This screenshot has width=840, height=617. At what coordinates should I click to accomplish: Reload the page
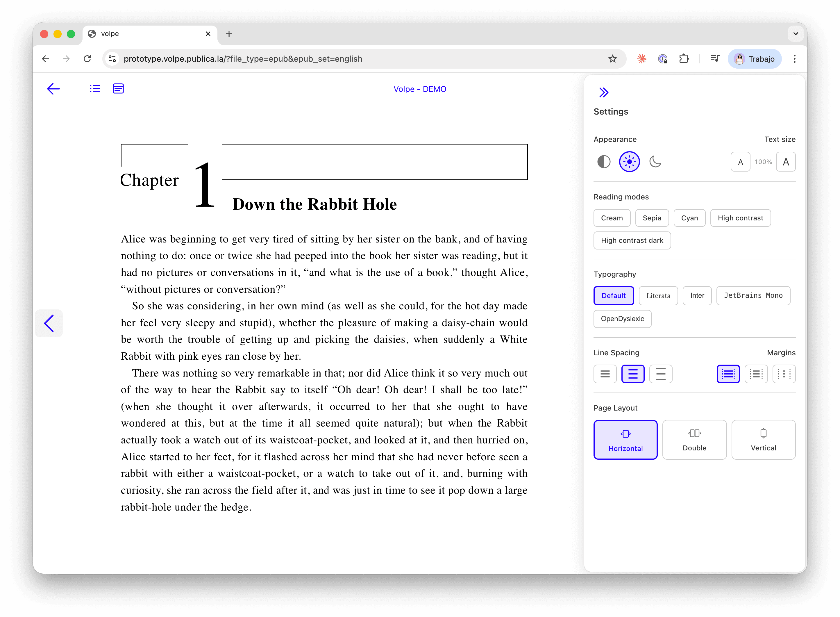click(x=87, y=59)
